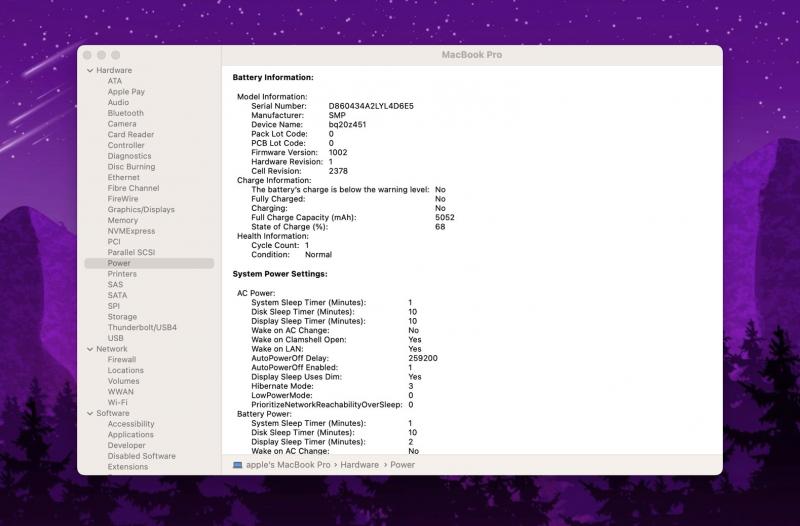This screenshot has width=800, height=526.
Task: Select the highlighted Power entry
Action: (x=149, y=263)
